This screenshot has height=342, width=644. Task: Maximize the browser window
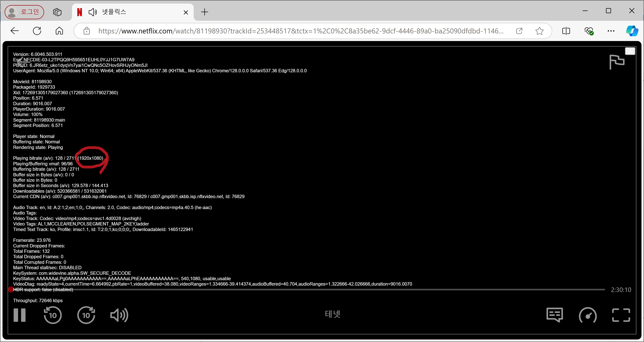pyautogui.click(x=609, y=11)
